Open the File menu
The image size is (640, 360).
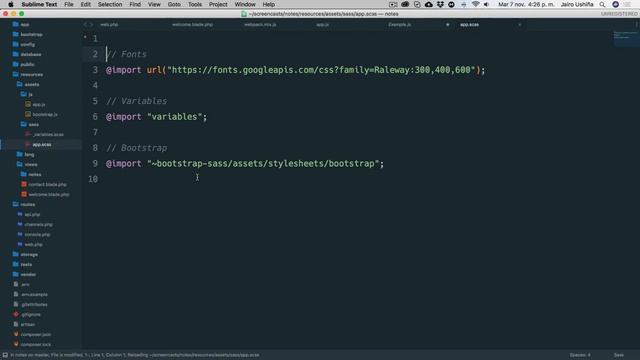(69, 4)
